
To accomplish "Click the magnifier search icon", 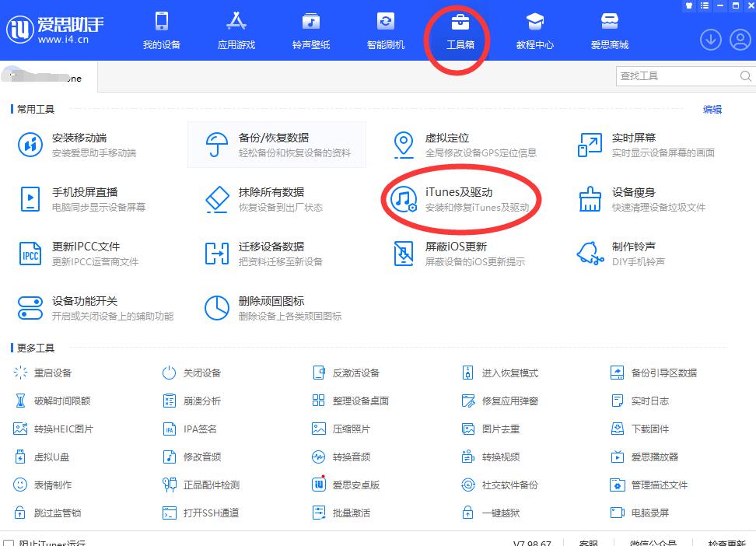I will (x=745, y=76).
